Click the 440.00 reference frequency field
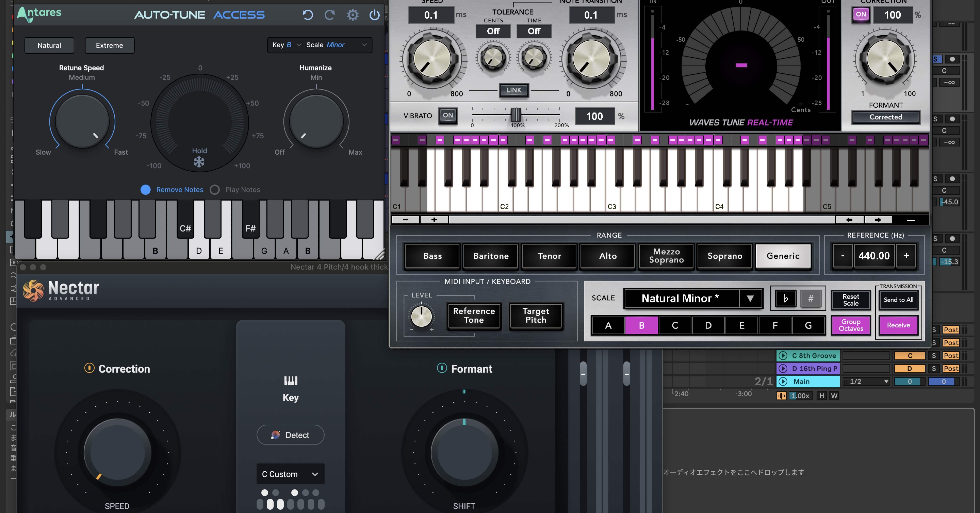This screenshot has width=980, height=513. (874, 256)
